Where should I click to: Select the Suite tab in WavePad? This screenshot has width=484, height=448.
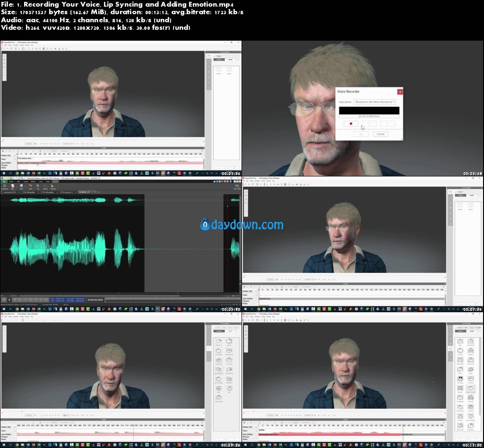tap(48, 182)
